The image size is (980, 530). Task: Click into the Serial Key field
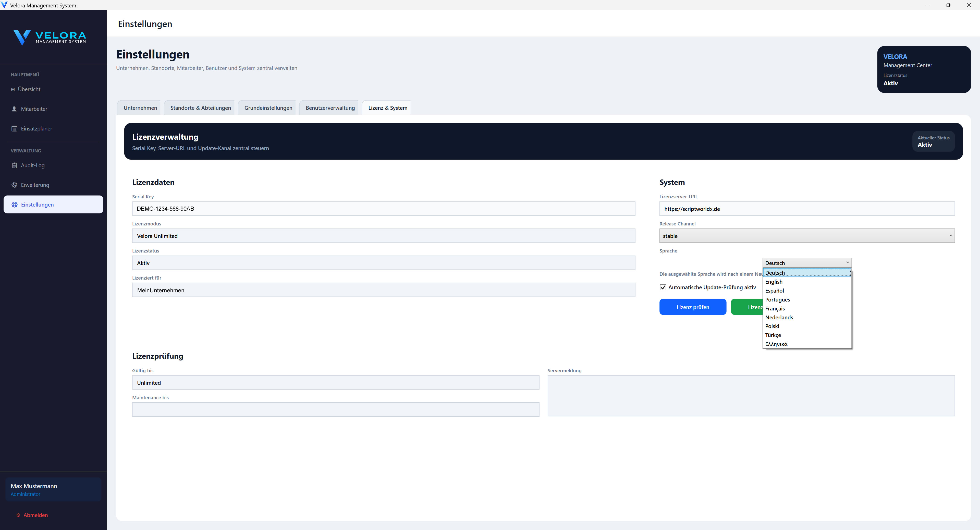pos(383,209)
